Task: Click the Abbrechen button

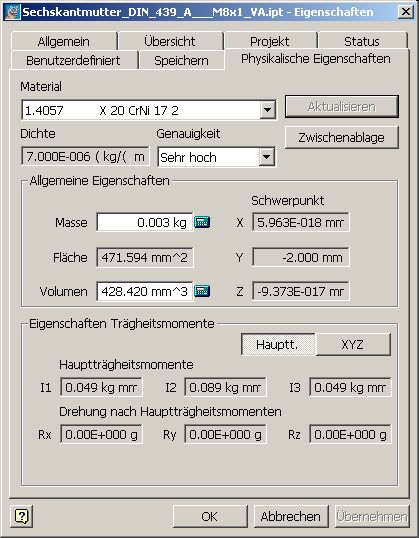Action: [x=291, y=516]
